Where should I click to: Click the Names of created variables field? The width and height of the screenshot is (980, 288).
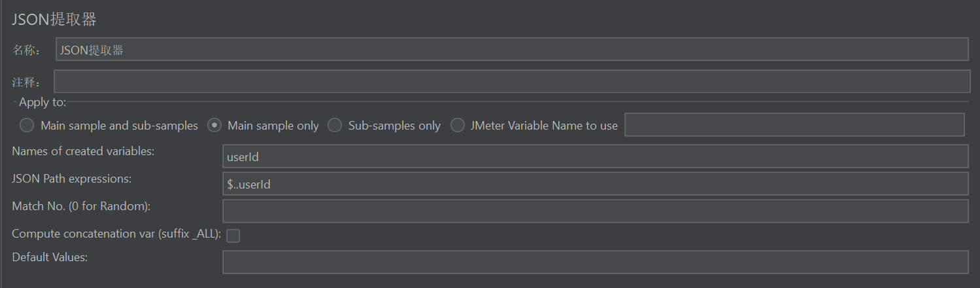[x=595, y=156]
